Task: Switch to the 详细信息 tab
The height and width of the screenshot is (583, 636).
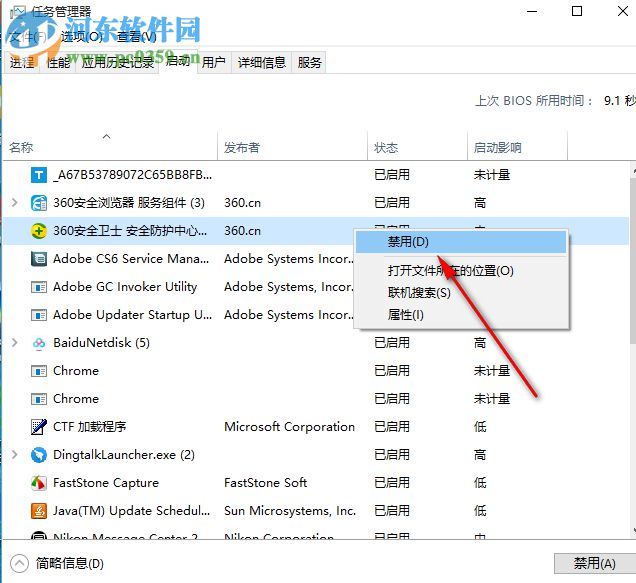Action: coord(262,62)
